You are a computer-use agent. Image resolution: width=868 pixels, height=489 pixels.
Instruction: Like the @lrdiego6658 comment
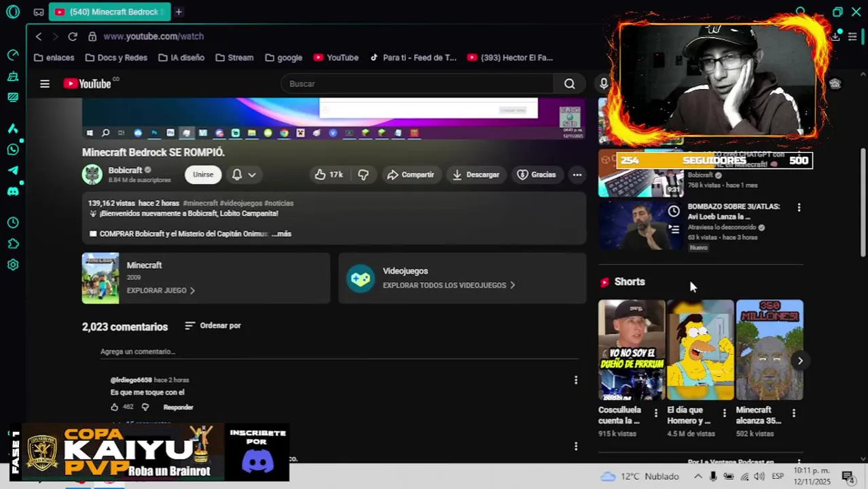coord(114,407)
